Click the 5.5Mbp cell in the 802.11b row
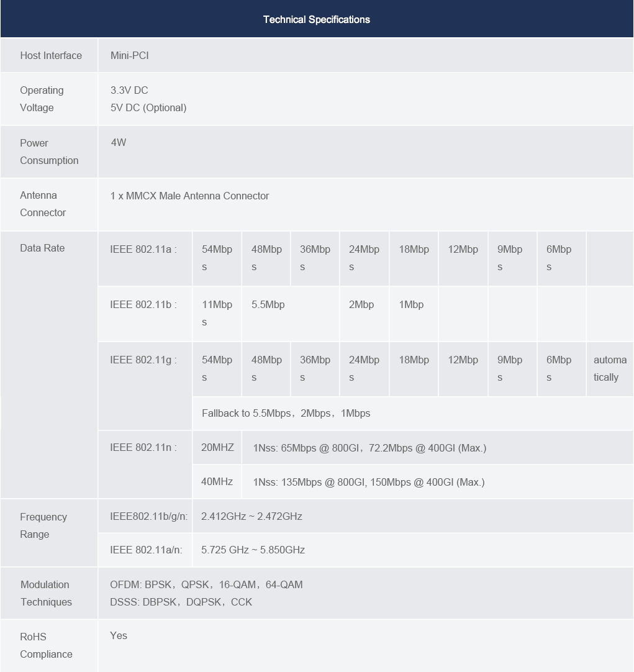The image size is (634, 672). 268,305
